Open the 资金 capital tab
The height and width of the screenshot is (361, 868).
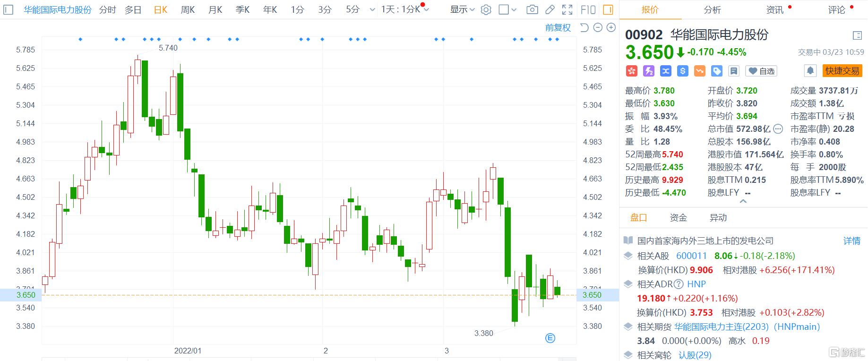pos(678,217)
